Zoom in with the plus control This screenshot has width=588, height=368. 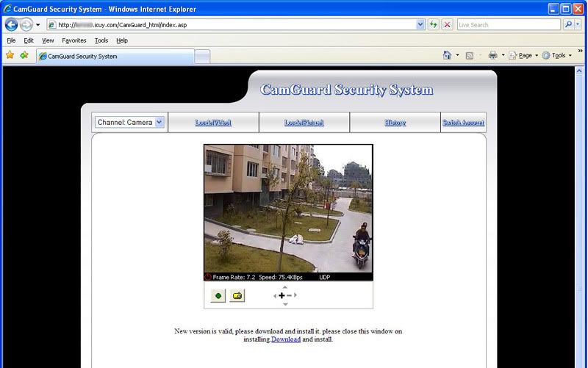(282, 295)
